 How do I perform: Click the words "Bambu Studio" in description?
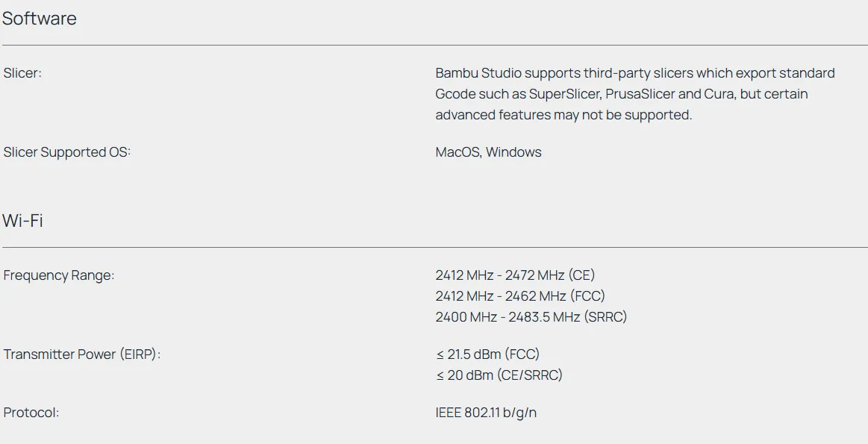point(478,73)
